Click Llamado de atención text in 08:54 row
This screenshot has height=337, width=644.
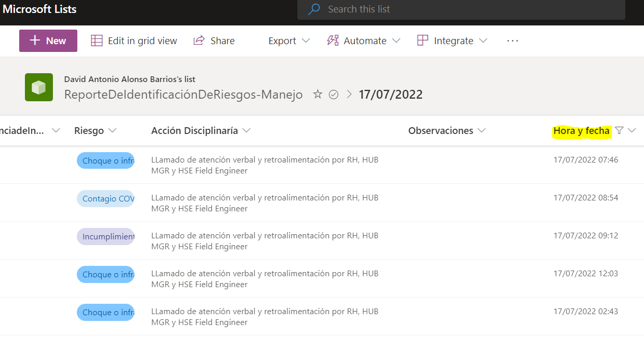click(x=265, y=203)
